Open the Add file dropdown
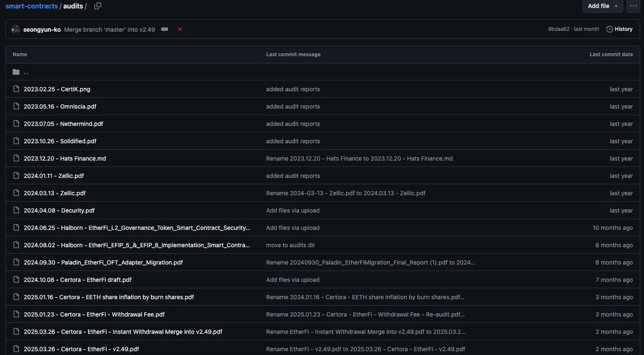The image size is (644, 355). coord(602,6)
